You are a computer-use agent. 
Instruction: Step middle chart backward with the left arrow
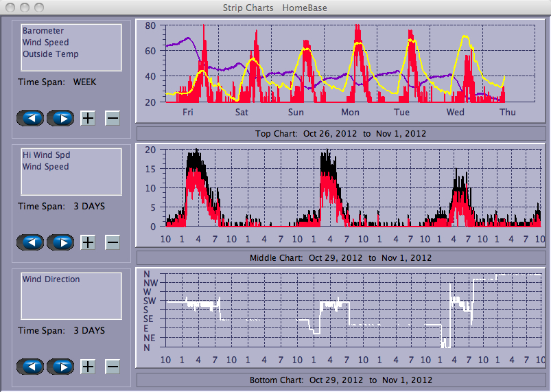coord(30,242)
